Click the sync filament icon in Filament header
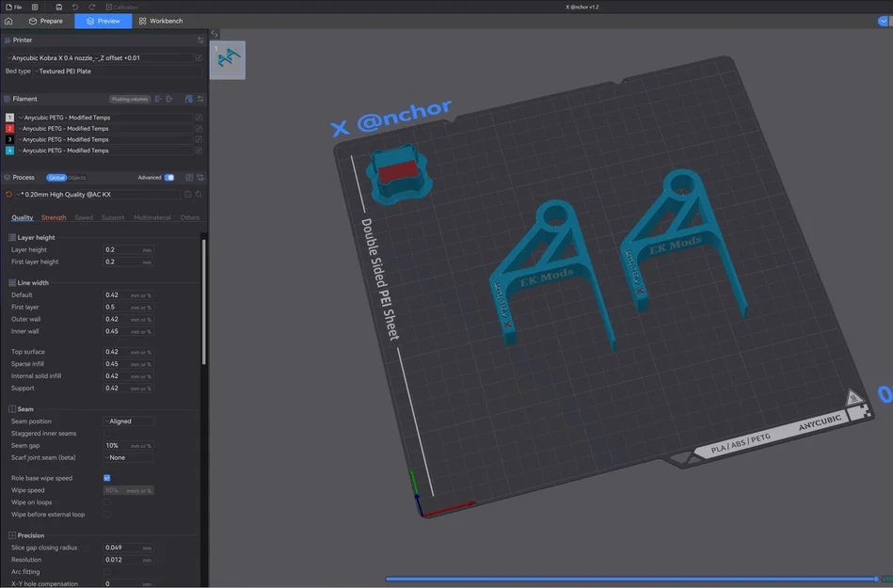Screen dimensions: 893x588 [x=188, y=99]
